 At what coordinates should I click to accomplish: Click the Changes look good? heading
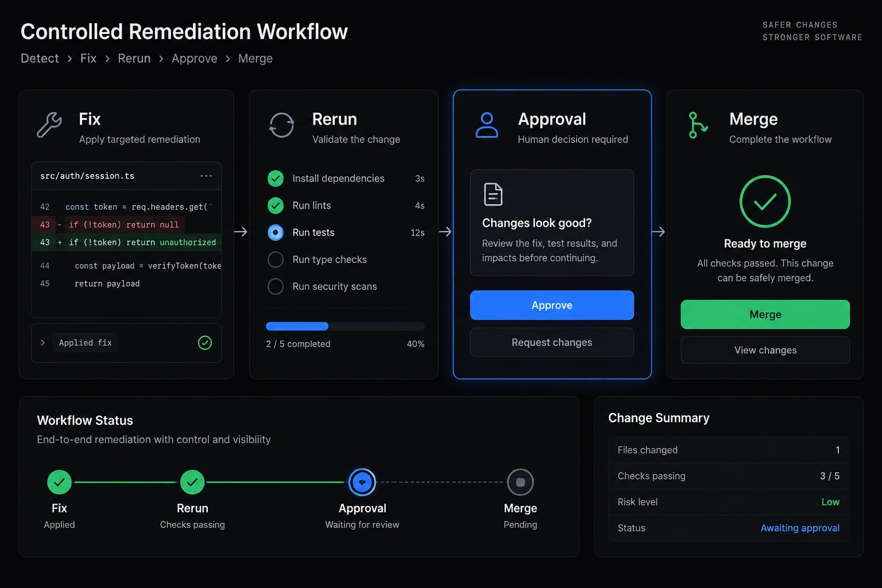pos(537,223)
